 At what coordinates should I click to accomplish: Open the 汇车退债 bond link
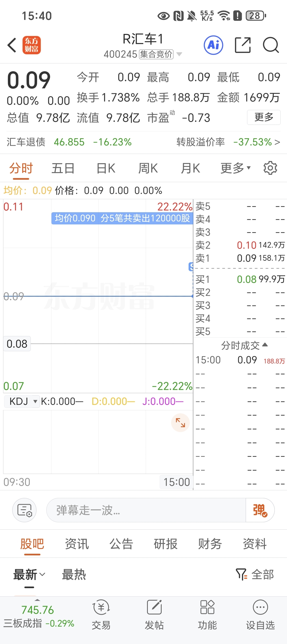(69, 142)
